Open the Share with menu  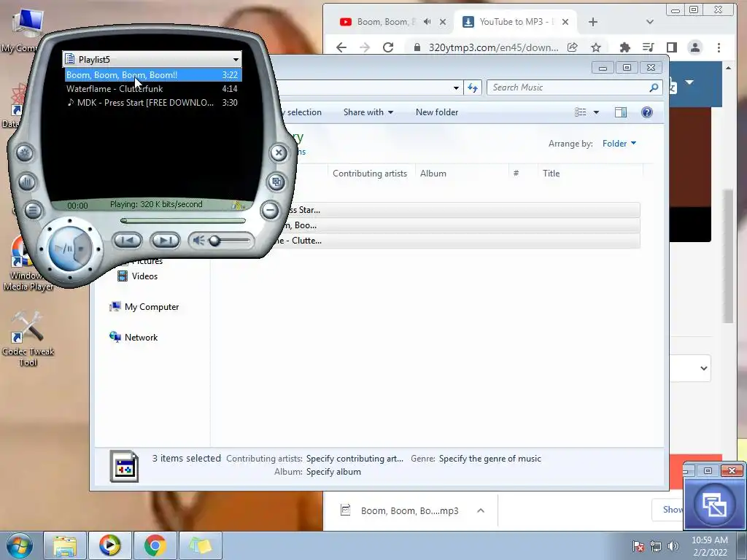pos(368,112)
